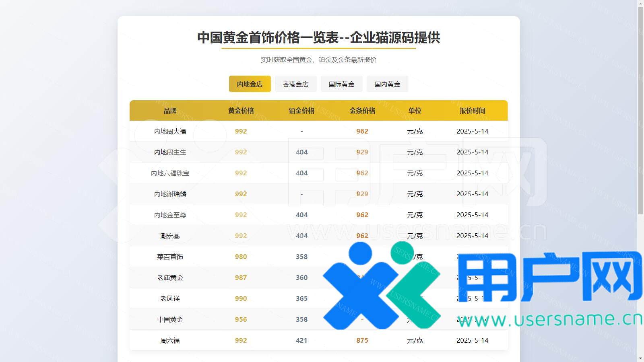Image resolution: width=644 pixels, height=362 pixels.
Task: Switch to the 内地金店 tab
Action: [x=250, y=84]
